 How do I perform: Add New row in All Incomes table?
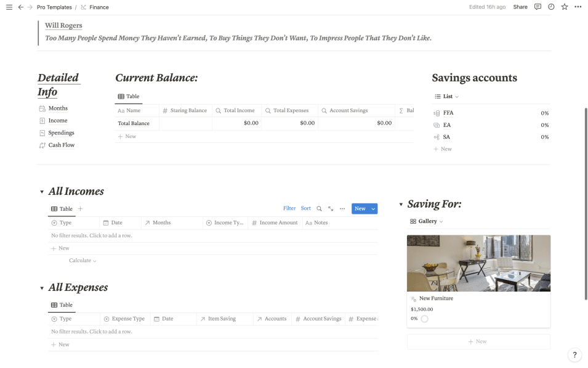click(212, 248)
